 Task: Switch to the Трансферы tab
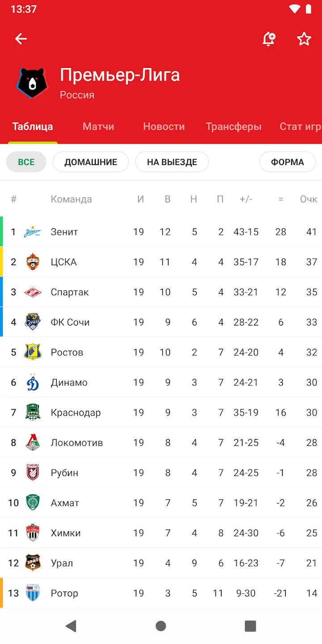tap(233, 127)
